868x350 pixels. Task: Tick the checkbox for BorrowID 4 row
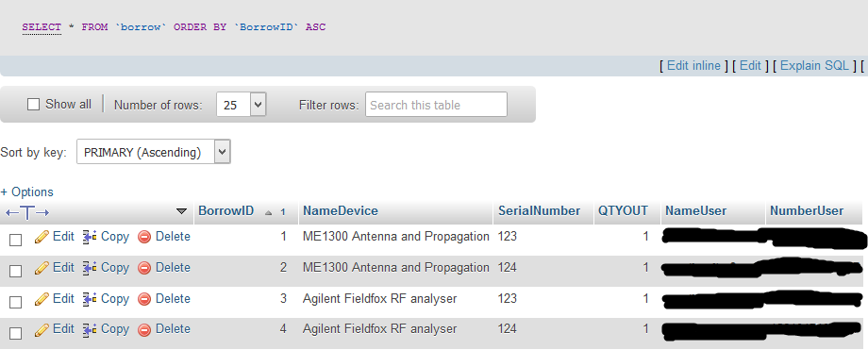click(15, 333)
